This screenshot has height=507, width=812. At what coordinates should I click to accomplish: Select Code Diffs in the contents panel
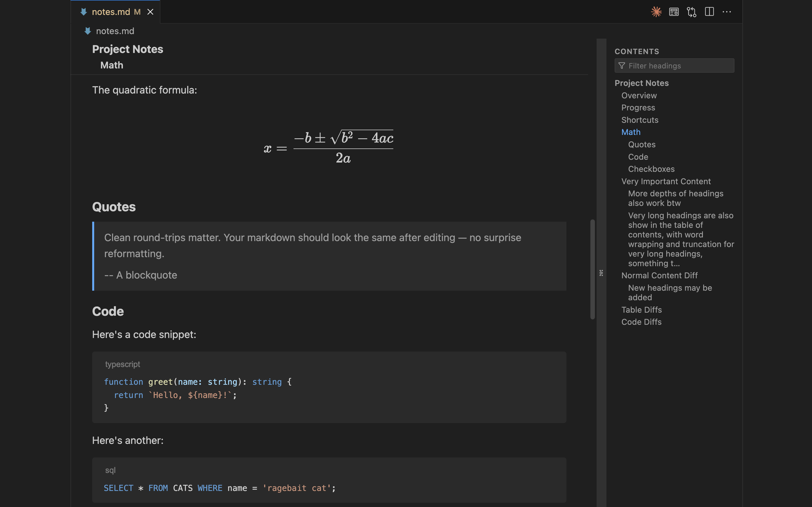pyautogui.click(x=641, y=322)
